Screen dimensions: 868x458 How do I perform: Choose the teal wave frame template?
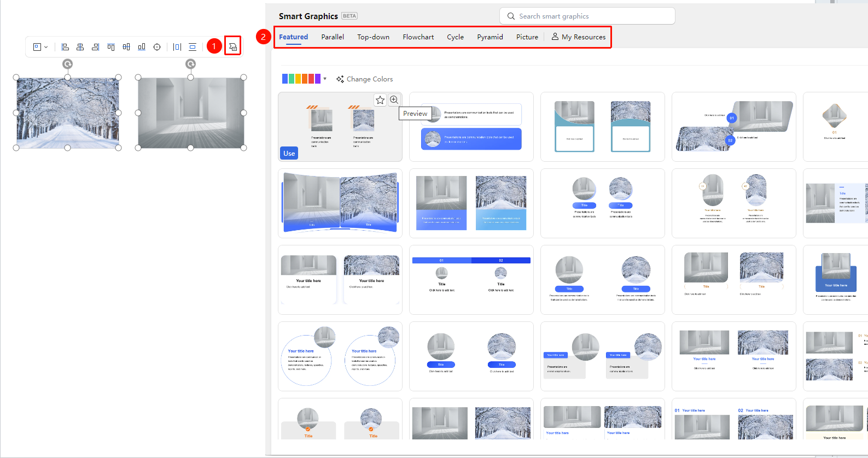click(603, 127)
